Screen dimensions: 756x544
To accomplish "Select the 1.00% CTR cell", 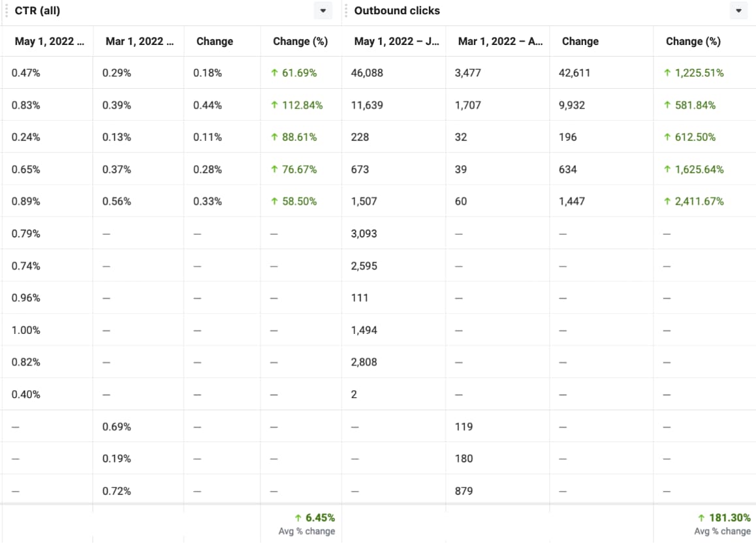I will [26, 330].
